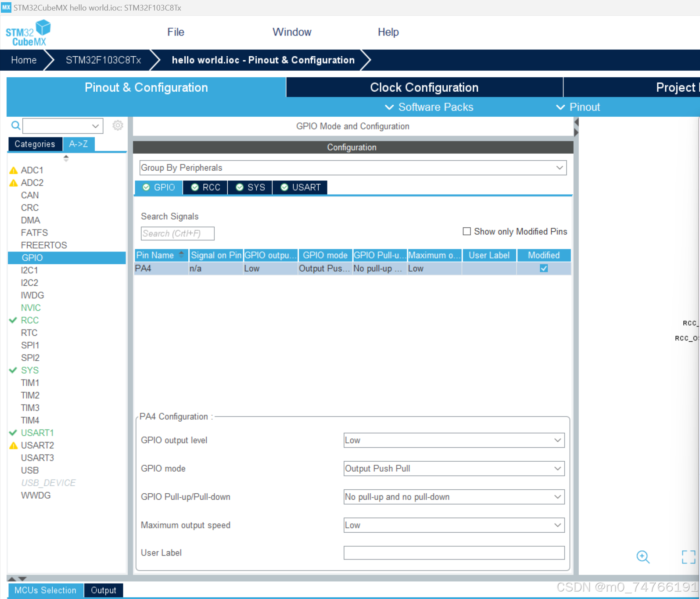Click the fit-to-screen icon in pinout view
This screenshot has width=700, height=599.
tap(689, 557)
